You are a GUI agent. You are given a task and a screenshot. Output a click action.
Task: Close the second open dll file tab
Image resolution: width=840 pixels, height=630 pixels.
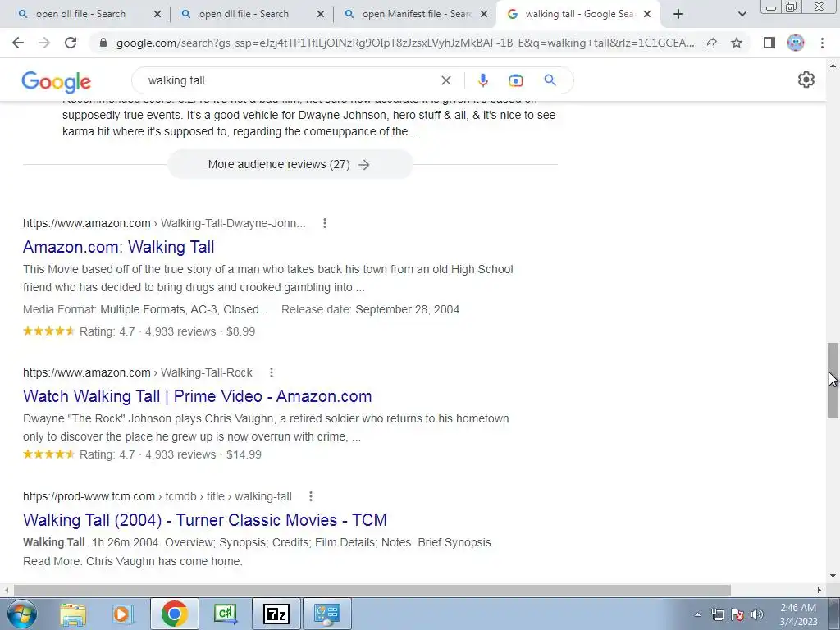pos(321,15)
